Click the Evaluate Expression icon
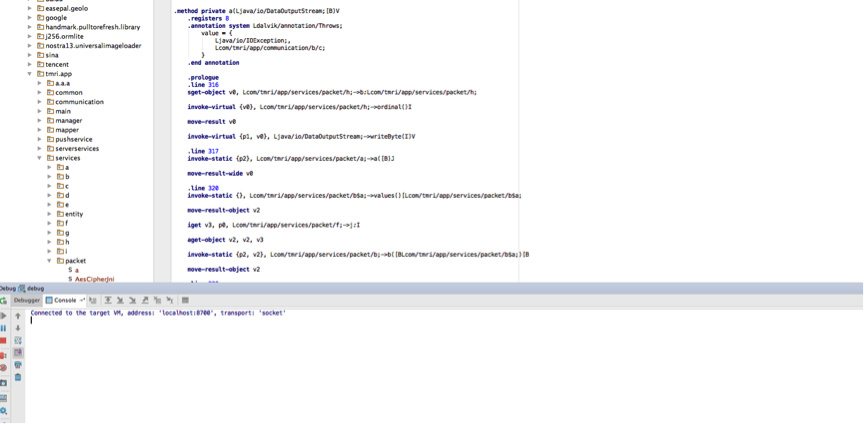Screen dimensions: 864x424 (185, 300)
